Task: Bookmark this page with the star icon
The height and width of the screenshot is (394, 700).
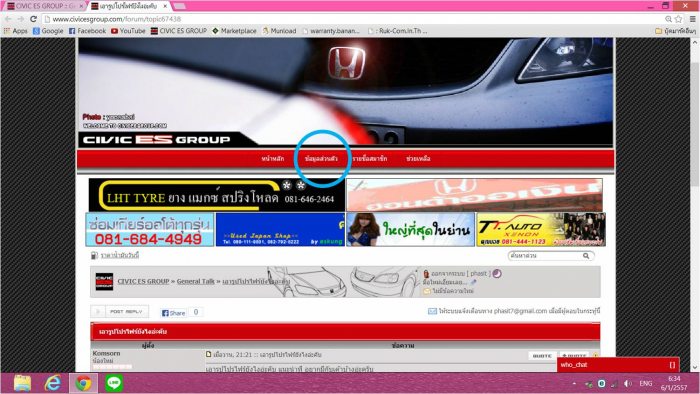Action: click(679, 19)
